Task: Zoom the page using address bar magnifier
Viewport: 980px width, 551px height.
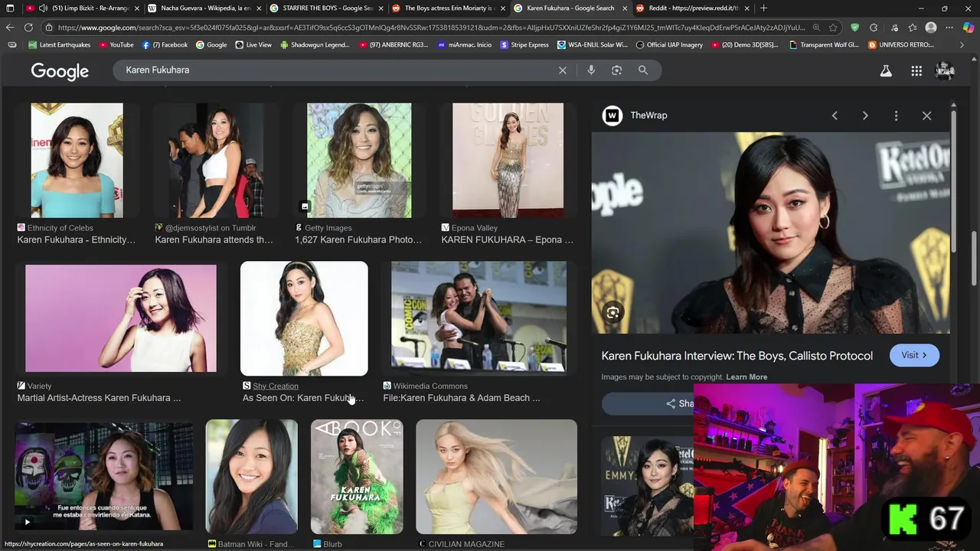Action: [x=816, y=28]
